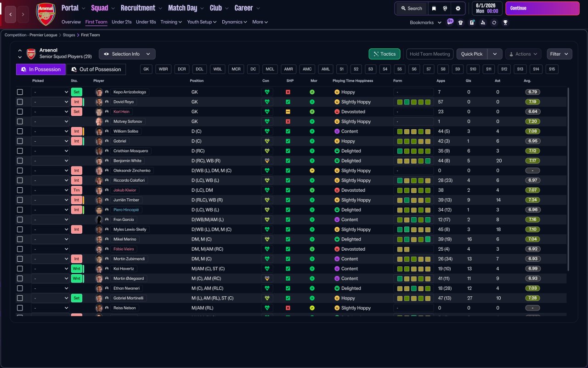Click the tactics board icon in bookmarks bar

click(472, 23)
